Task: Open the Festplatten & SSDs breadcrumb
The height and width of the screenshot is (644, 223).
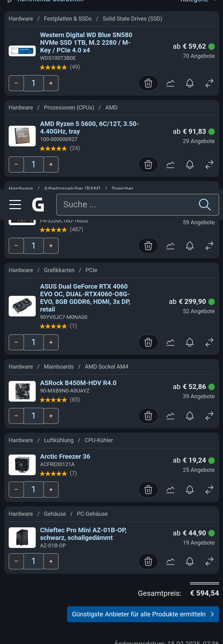Action: [x=68, y=19]
